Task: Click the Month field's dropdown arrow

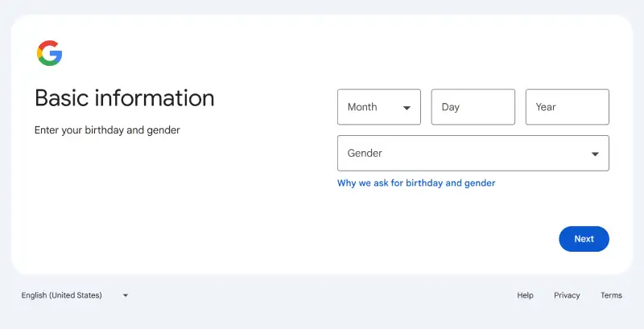Action: pyautogui.click(x=407, y=108)
